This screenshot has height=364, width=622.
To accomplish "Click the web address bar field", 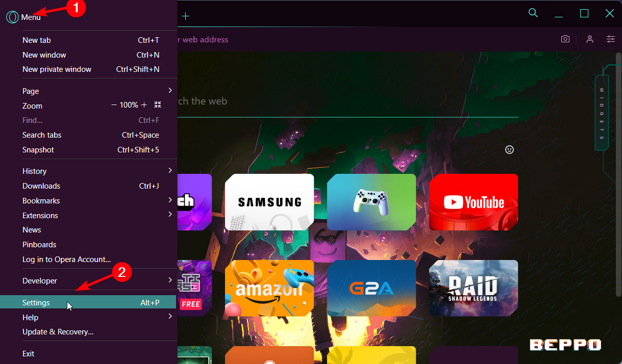I will [x=365, y=39].
